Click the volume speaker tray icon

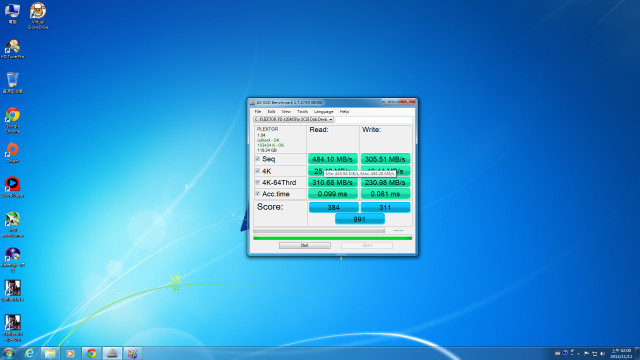coord(602,353)
